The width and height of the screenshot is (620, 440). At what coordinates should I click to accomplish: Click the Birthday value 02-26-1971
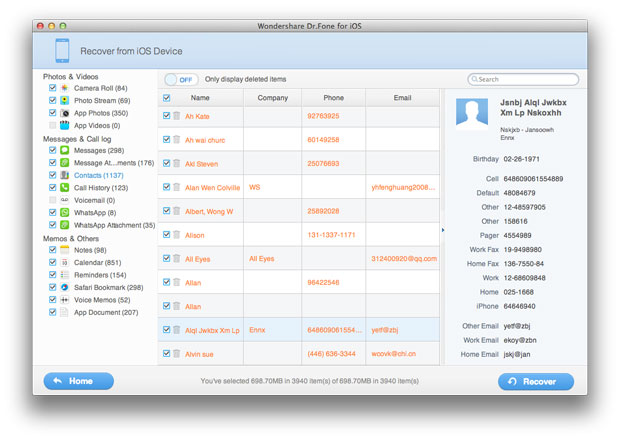521,159
